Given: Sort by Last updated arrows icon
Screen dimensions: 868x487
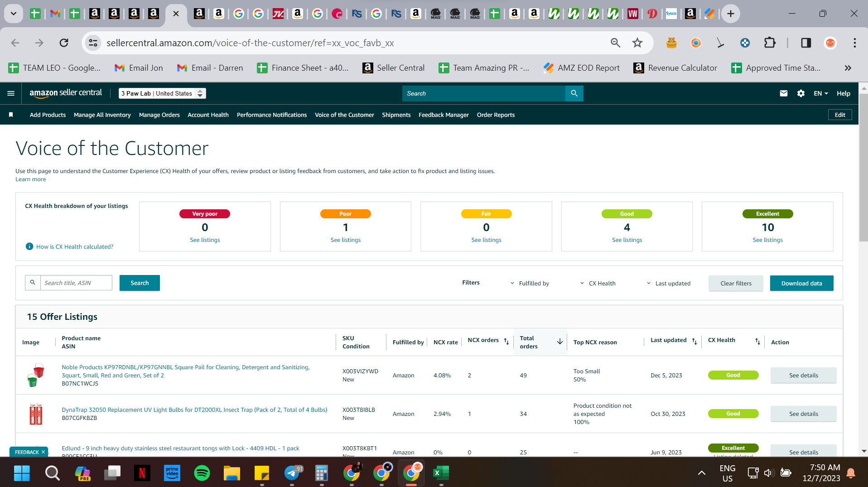Looking at the screenshot, I should (694, 342).
